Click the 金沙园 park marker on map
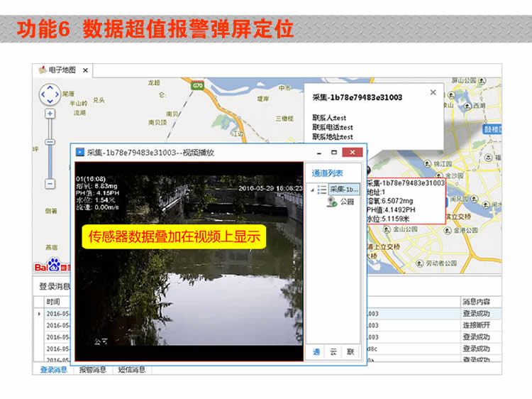Screen dimensions: 532x399 439,176
